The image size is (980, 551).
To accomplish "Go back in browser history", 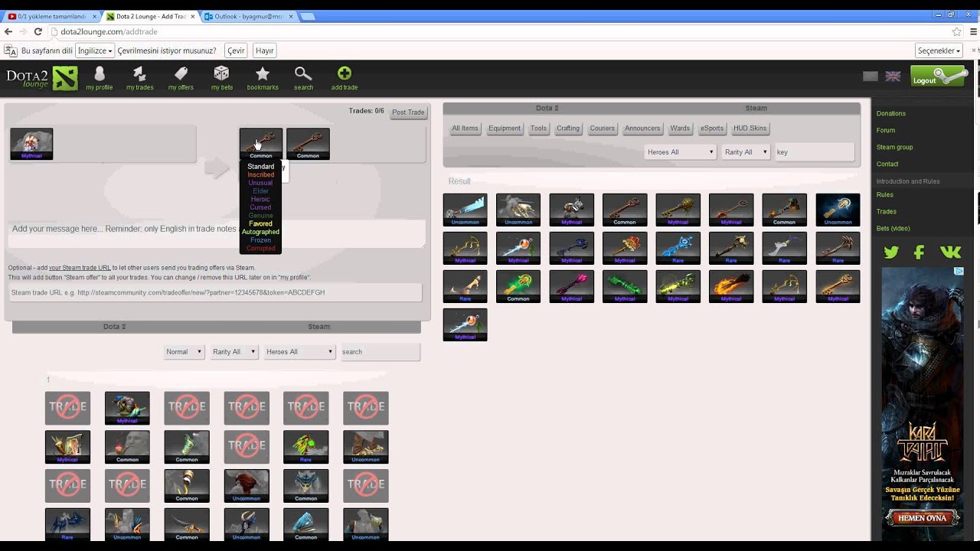I will point(8,31).
